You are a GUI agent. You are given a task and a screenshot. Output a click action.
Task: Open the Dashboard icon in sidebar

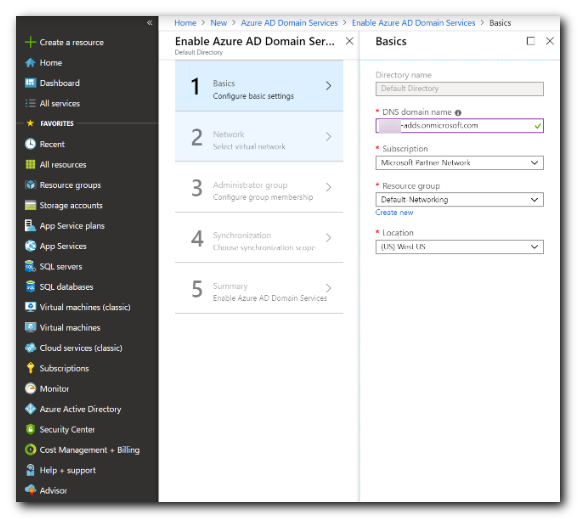(x=30, y=83)
